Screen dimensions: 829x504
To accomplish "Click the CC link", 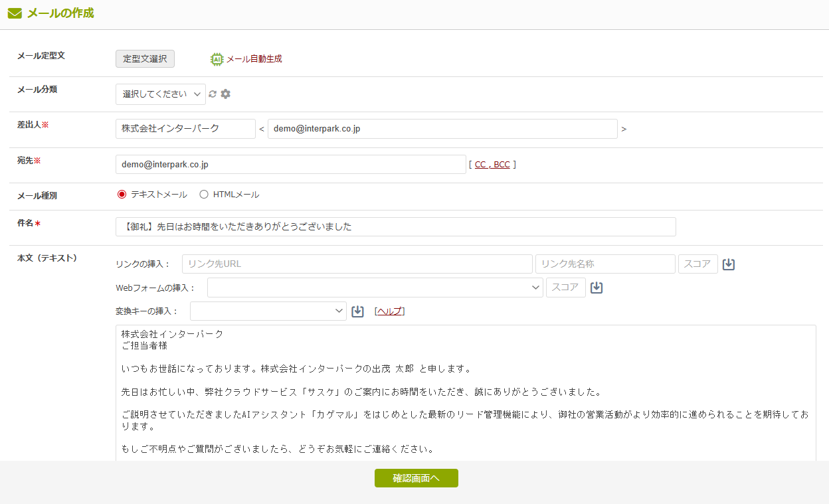I will pyautogui.click(x=480, y=165).
